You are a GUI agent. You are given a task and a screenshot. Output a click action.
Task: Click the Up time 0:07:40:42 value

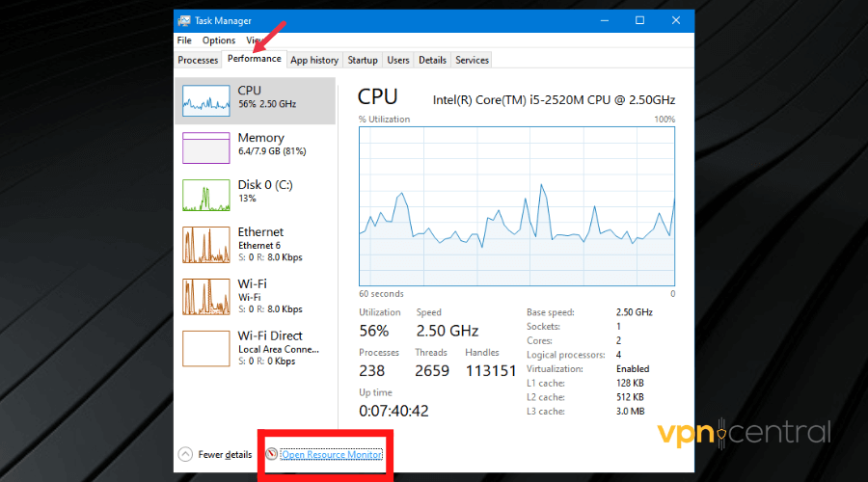[x=393, y=412]
